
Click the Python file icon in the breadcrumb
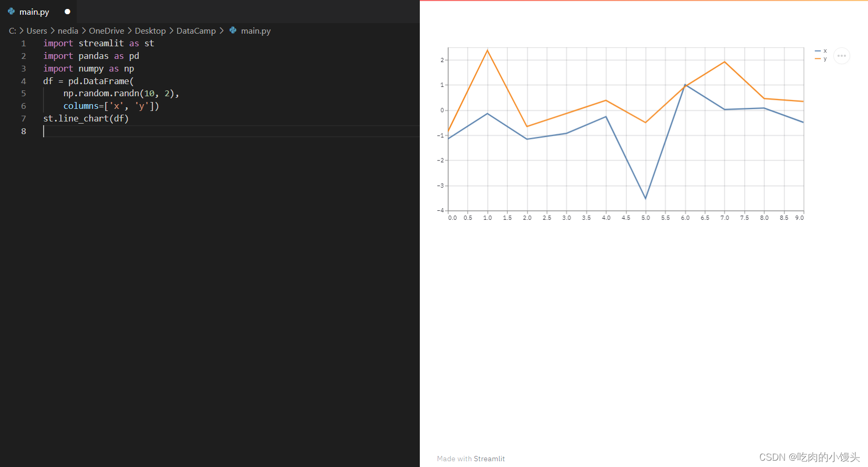[x=233, y=31]
